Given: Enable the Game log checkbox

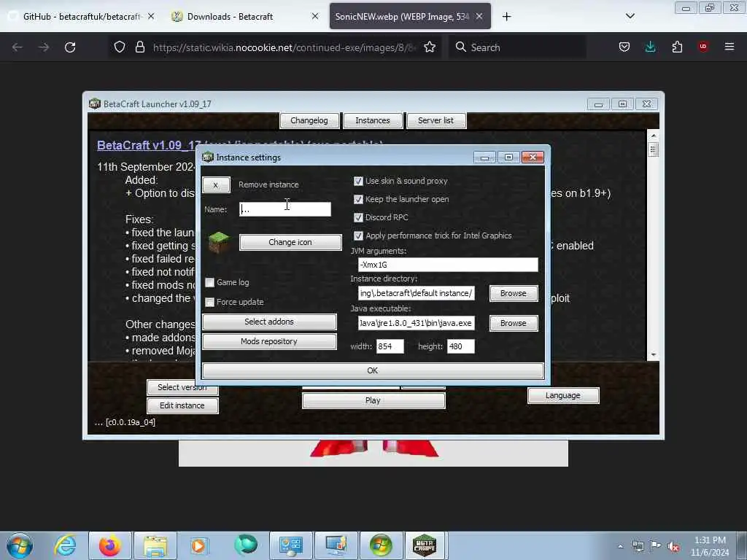Looking at the screenshot, I should tap(209, 282).
